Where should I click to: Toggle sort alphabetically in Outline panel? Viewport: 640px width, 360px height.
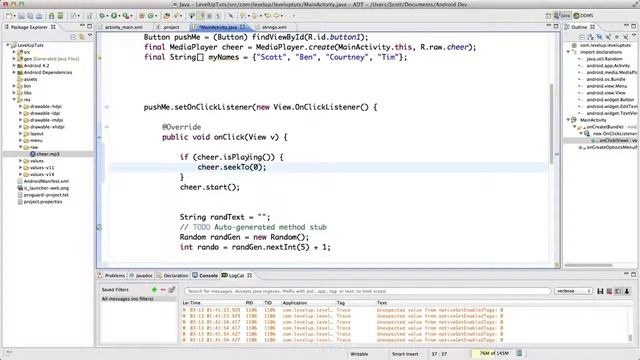590,37
